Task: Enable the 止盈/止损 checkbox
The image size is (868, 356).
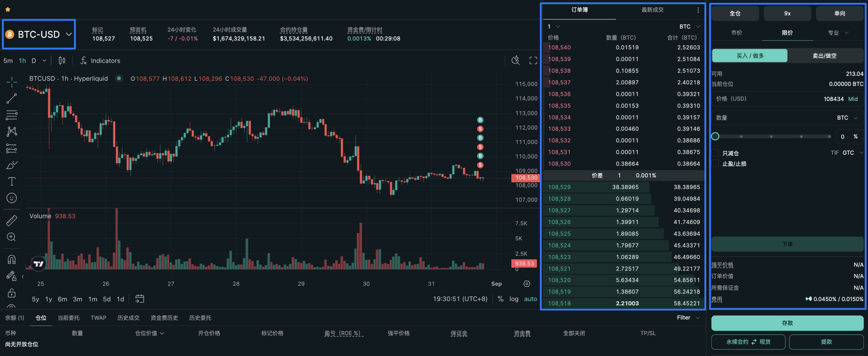Action: point(715,163)
